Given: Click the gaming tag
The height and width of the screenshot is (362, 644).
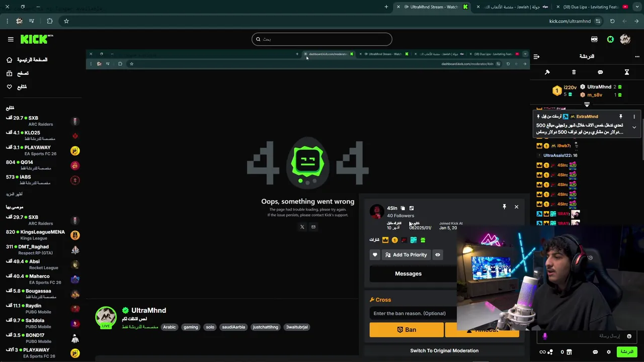Looking at the screenshot, I should pyautogui.click(x=191, y=327).
